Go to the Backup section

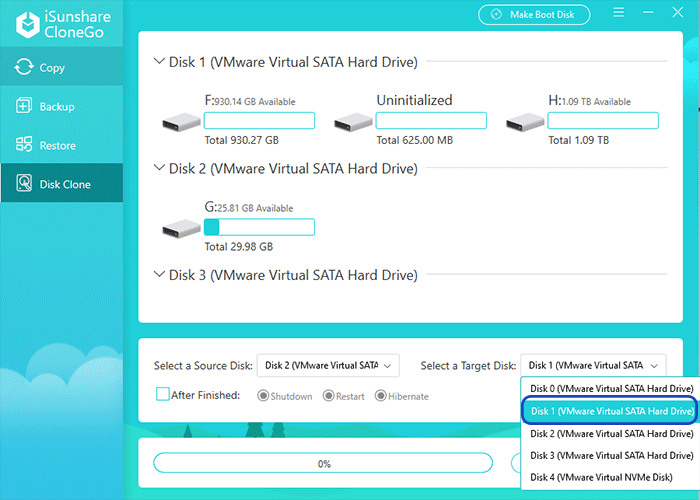(x=61, y=107)
